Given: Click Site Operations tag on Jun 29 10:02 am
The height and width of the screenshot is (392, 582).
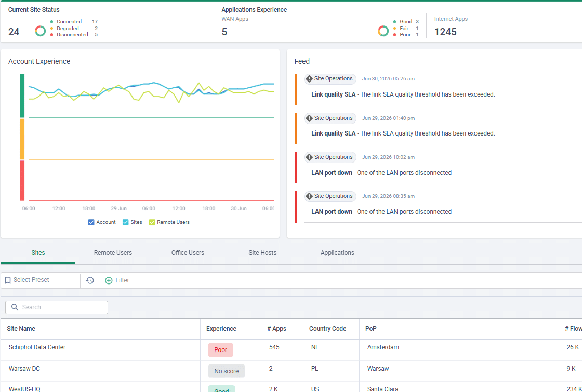Looking at the screenshot, I should pos(330,157).
